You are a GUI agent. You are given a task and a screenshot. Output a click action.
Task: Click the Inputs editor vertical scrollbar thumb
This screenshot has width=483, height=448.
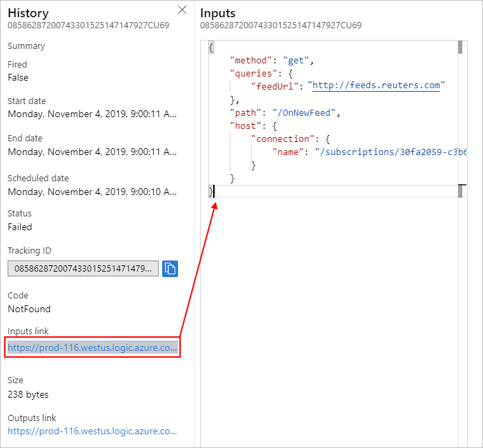tap(460, 48)
